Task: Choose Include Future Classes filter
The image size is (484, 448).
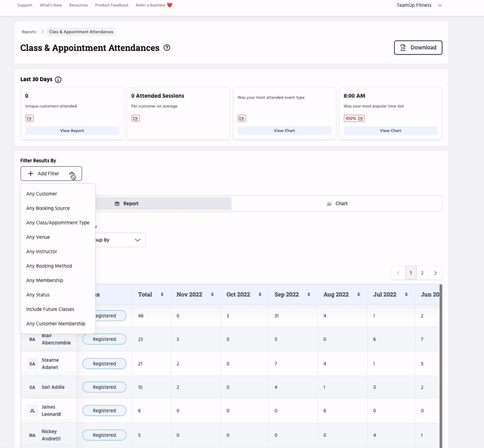Action: coord(50,309)
